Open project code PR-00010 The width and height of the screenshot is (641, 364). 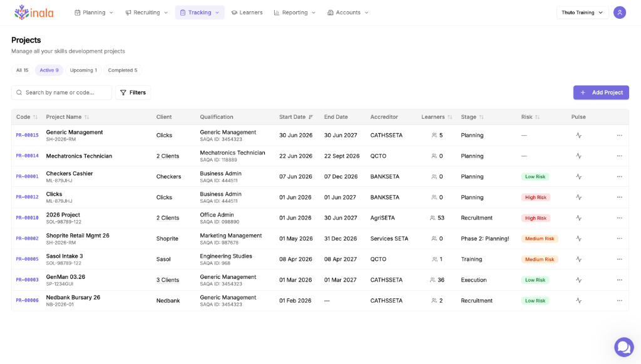(27, 218)
